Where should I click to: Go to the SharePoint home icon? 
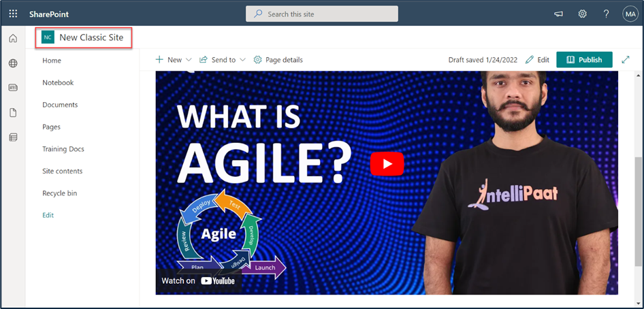pos(13,39)
